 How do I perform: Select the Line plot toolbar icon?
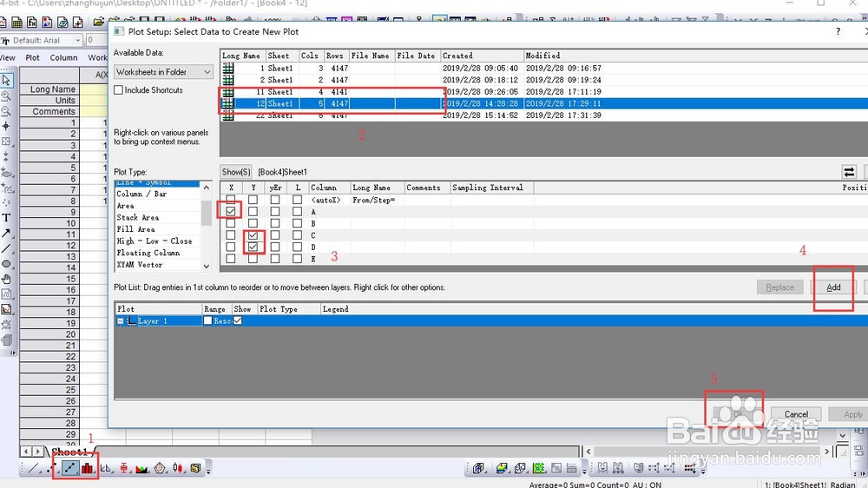coord(33,468)
